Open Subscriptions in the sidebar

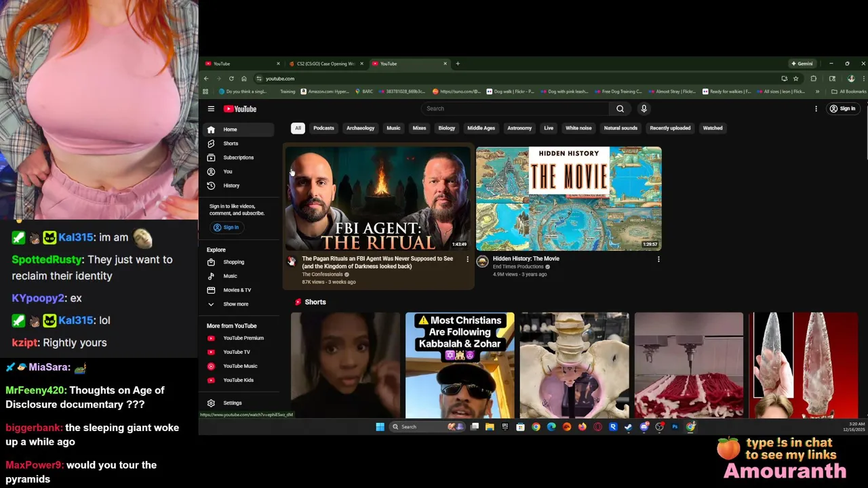[x=237, y=157]
